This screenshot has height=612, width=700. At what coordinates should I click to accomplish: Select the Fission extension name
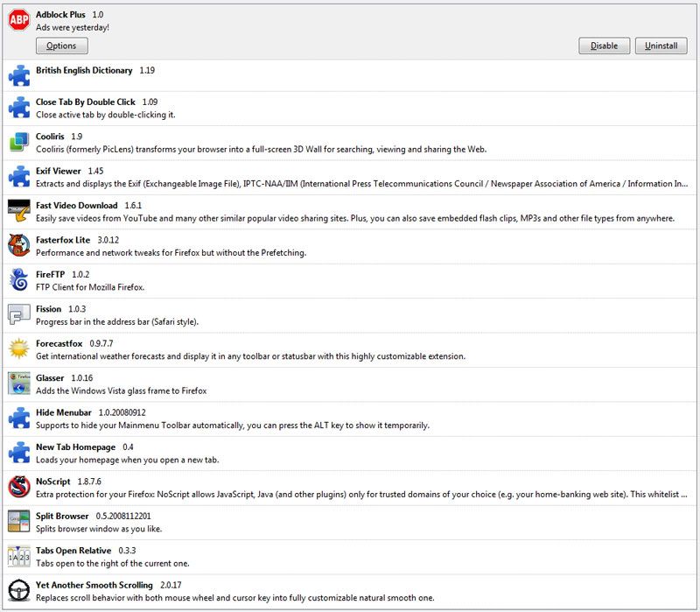(48, 309)
